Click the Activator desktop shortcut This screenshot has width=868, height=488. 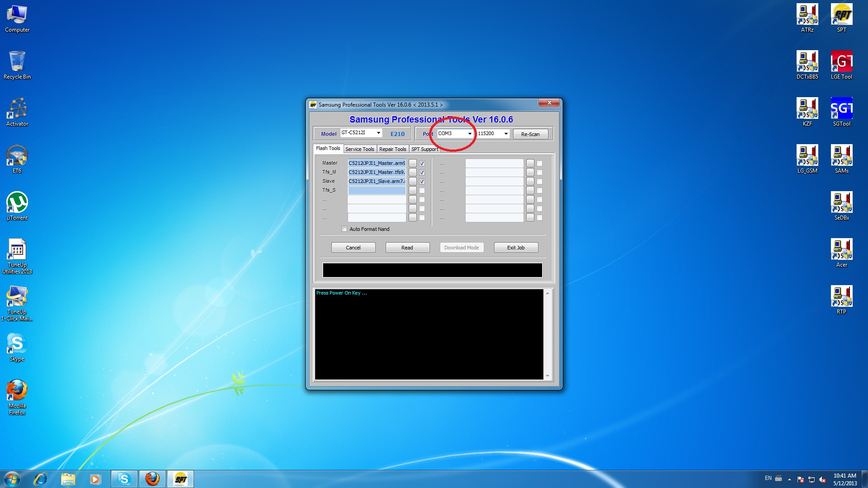tap(17, 113)
